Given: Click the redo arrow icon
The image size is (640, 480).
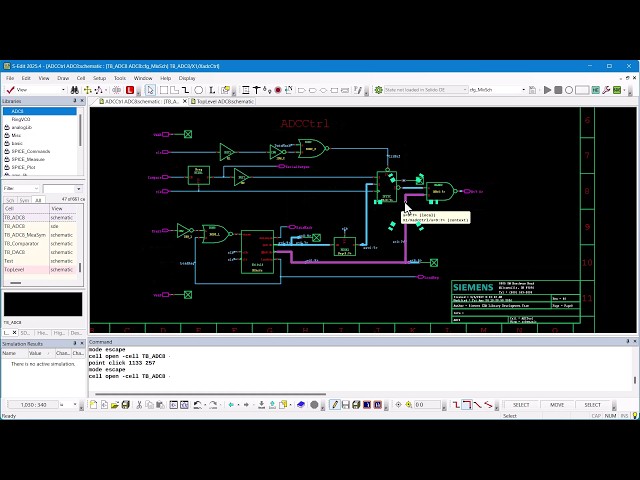Looking at the screenshot, I should tap(213, 404).
